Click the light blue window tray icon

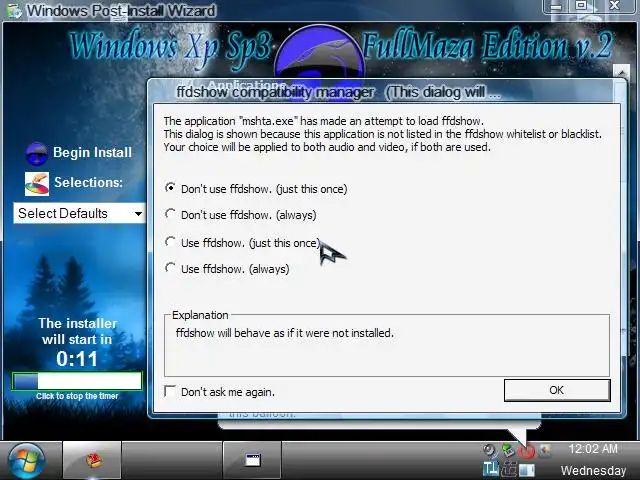click(527, 470)
